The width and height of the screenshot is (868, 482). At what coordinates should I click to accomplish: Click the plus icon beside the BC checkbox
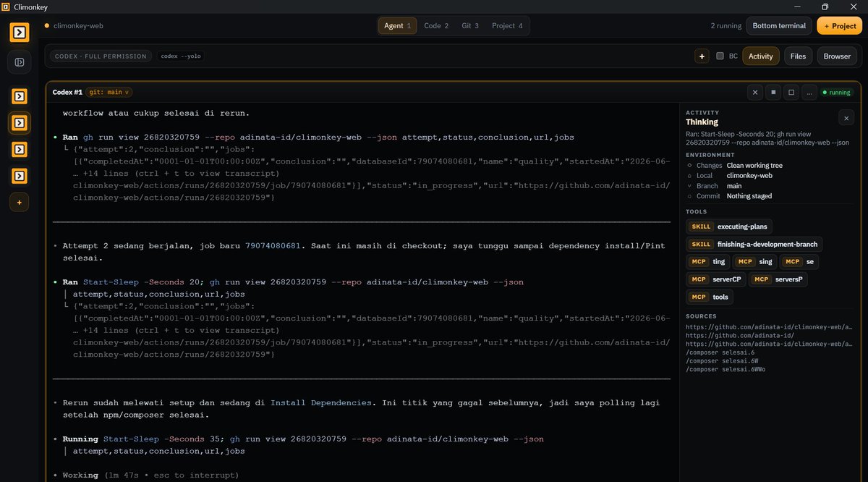click(702, 56)
